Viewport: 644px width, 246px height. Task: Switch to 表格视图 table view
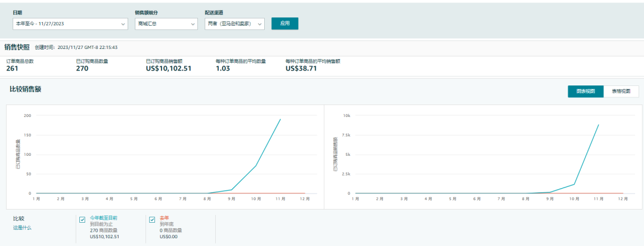click(621, 91)
